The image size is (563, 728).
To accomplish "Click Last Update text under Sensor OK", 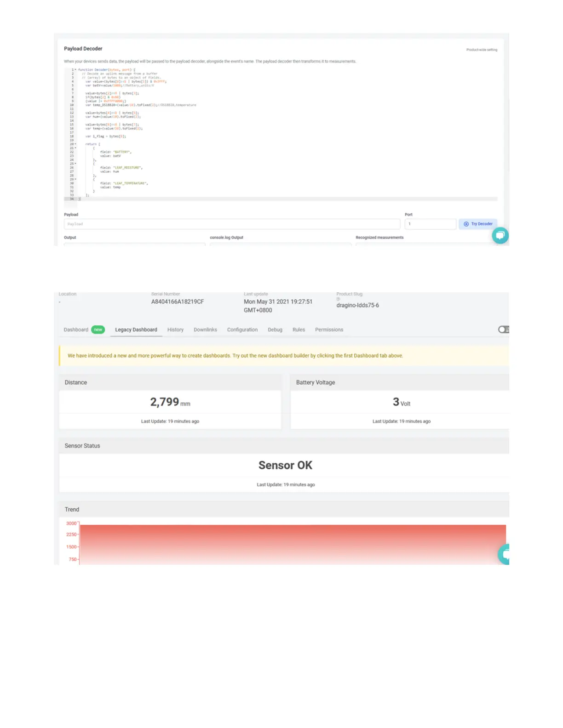I will coord(286,485).
